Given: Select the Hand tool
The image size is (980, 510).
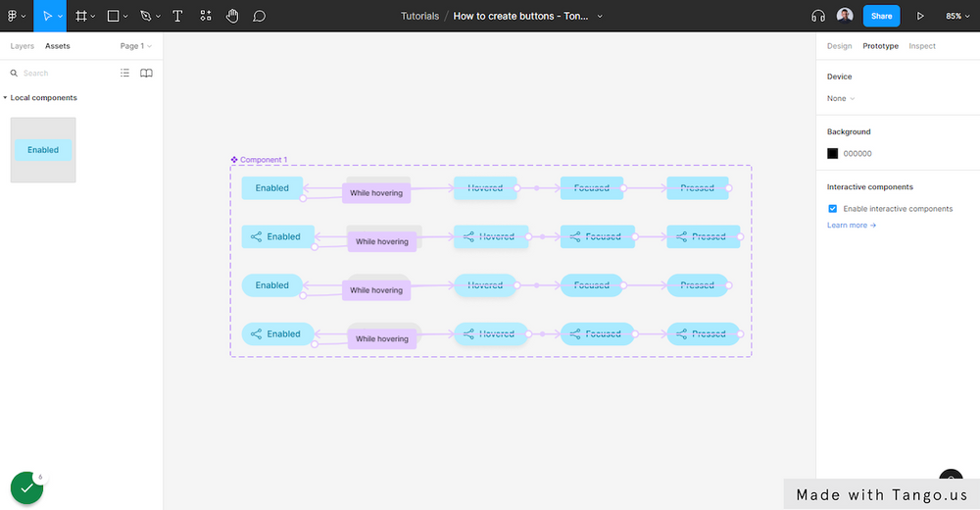Looking at the screenshot, I should 232,16.
